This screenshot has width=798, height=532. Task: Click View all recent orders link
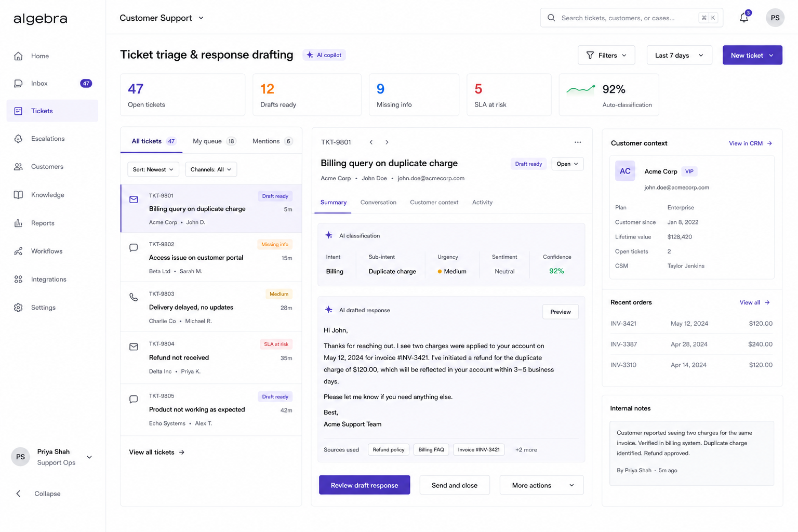point(754,302)
